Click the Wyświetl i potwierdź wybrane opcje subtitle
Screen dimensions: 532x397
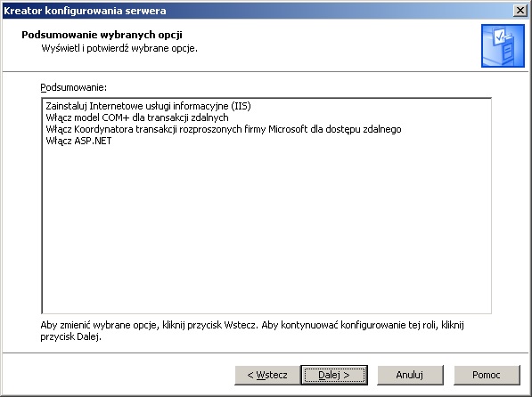coord(119,48)
